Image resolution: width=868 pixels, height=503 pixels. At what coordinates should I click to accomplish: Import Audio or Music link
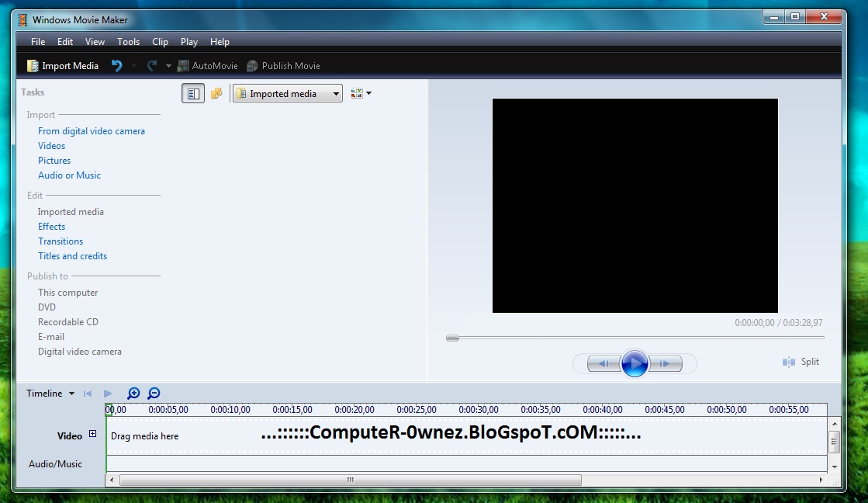[x=69, y=175]
